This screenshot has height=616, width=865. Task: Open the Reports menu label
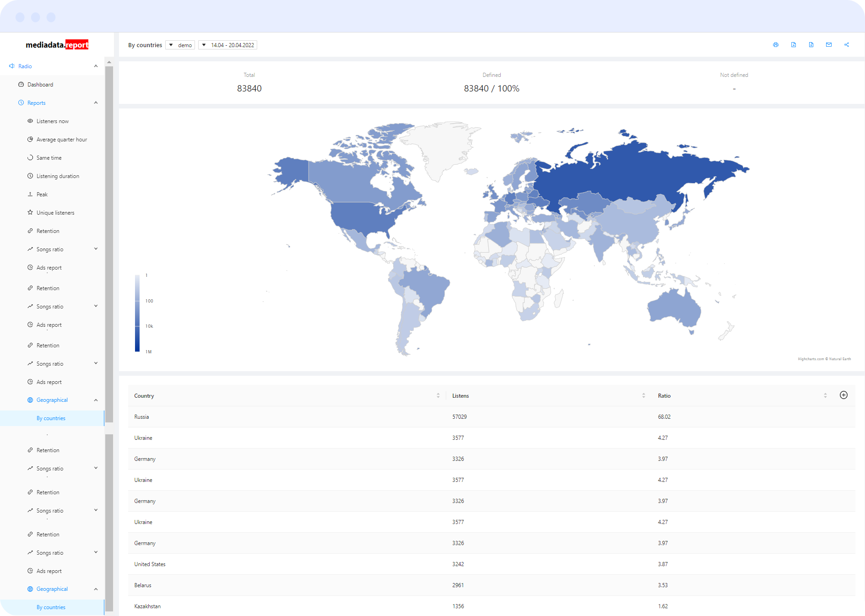(37, 103)
